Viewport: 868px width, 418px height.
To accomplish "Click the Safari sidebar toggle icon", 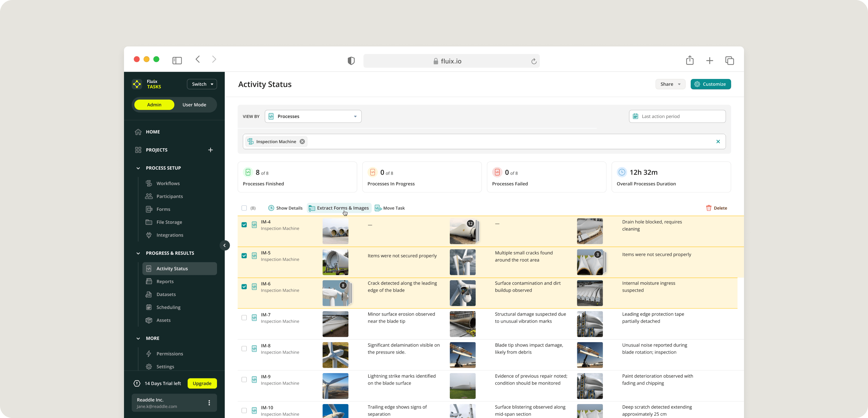I will tap(177, 61).
